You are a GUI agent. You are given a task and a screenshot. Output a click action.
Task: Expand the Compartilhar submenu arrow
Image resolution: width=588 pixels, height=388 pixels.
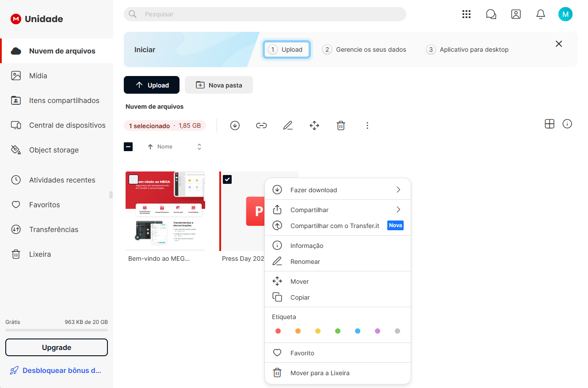(x=398, y=210)
